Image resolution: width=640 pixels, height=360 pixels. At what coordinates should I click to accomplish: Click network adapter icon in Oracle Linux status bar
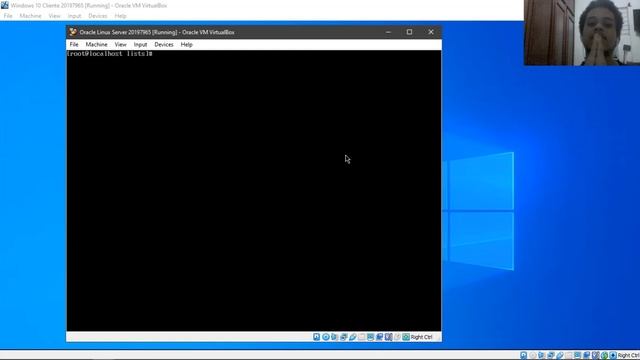(343, 337)
